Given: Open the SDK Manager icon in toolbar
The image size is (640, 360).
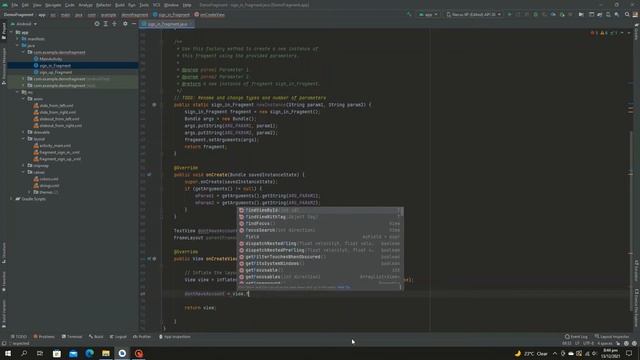Looking at the screenshot, I should coord(617,14).
